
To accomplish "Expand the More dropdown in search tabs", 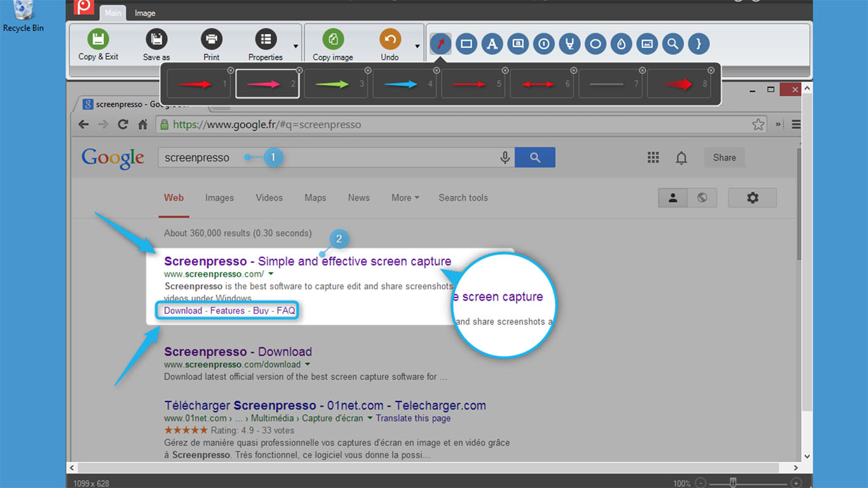I will pos(405,198).
